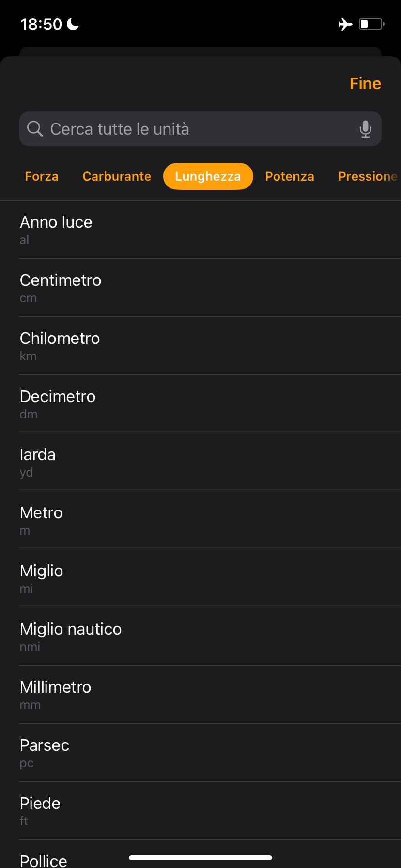
Task: Open the Carburante category tab
Action: (x=117, y=176)
